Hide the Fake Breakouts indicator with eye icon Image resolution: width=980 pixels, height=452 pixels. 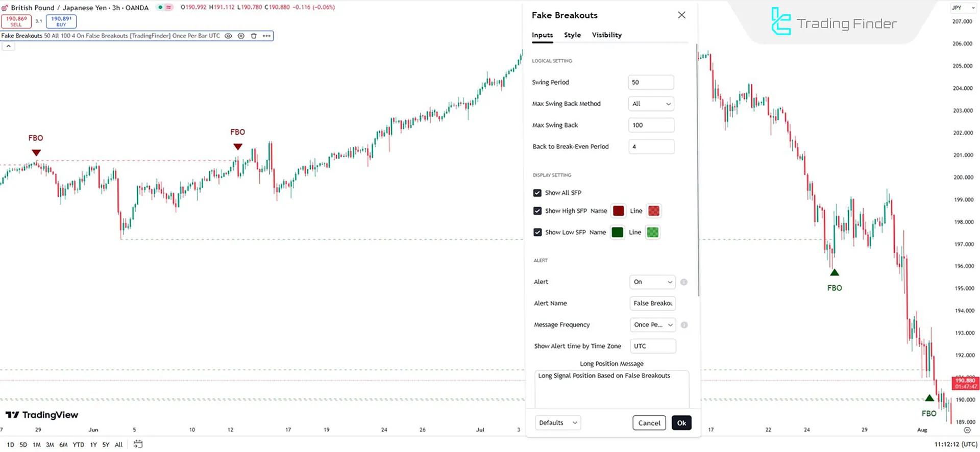[x=228, y=36]
